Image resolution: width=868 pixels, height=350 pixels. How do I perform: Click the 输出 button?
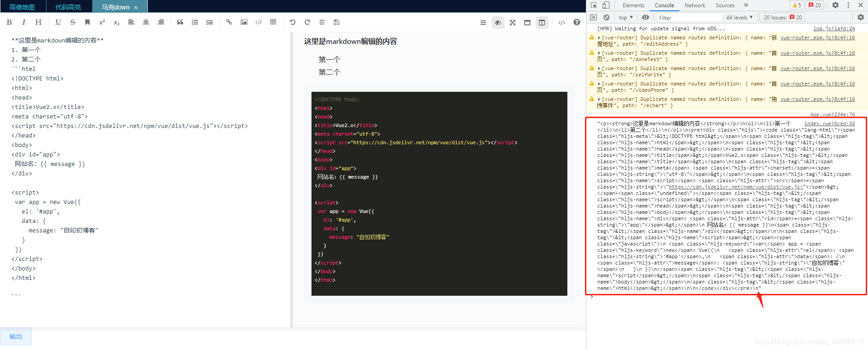[x=16, y=336]
